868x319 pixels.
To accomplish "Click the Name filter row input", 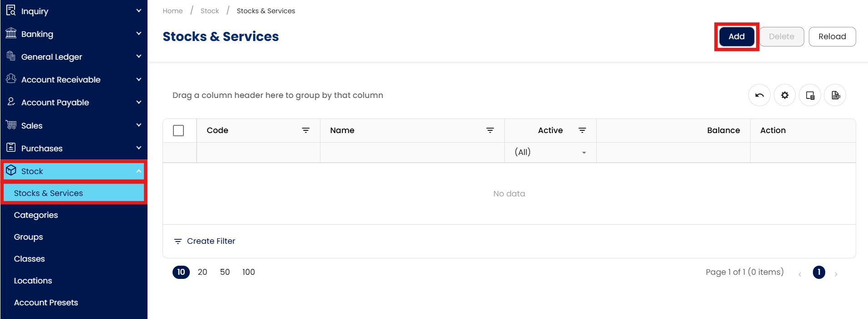I will click(412, 152).
